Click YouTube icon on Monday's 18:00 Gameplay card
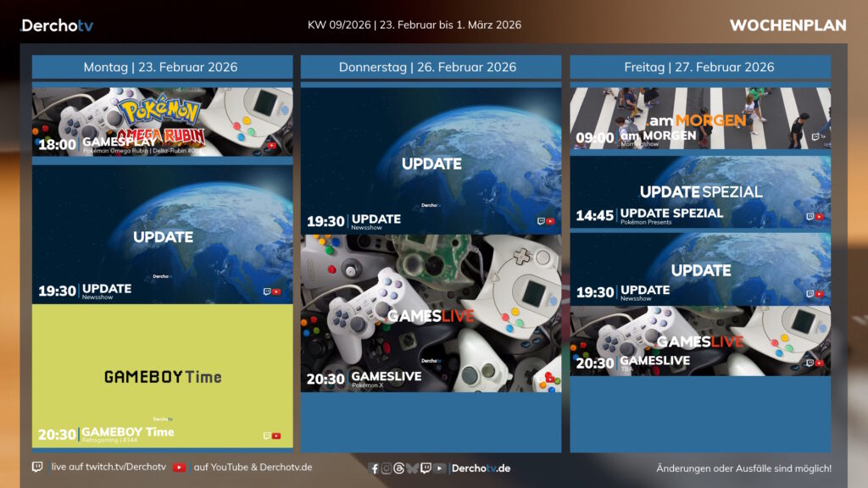Image resolution: width=868 pixels, height=488 pixels. (x=272, y=146)
